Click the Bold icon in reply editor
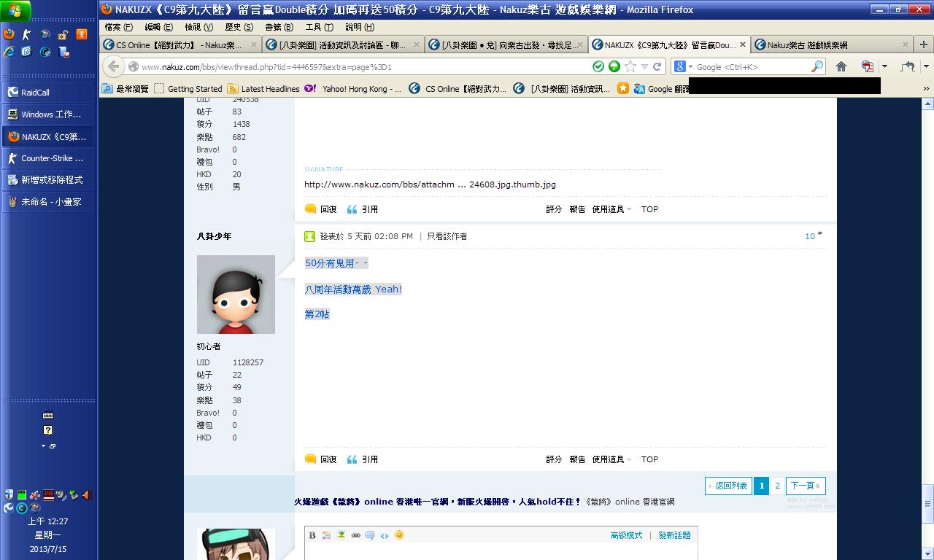The height and width of the screenshot is (560, 934). 312,535
